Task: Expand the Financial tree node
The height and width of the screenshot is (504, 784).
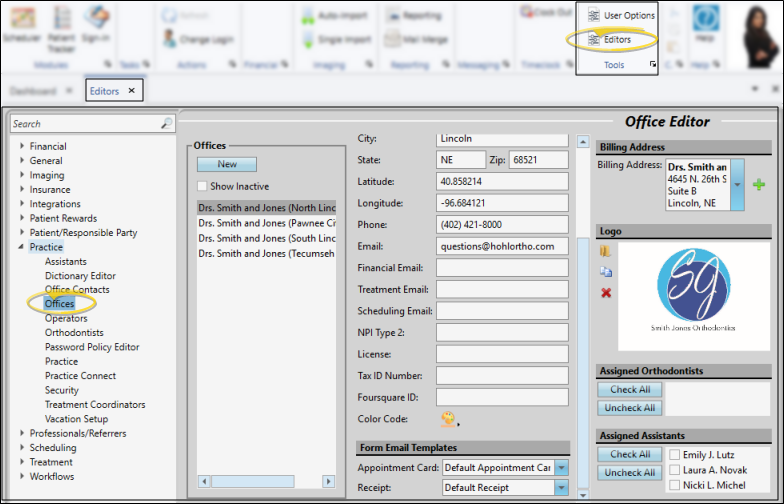Action: click(x=21, y=147)
